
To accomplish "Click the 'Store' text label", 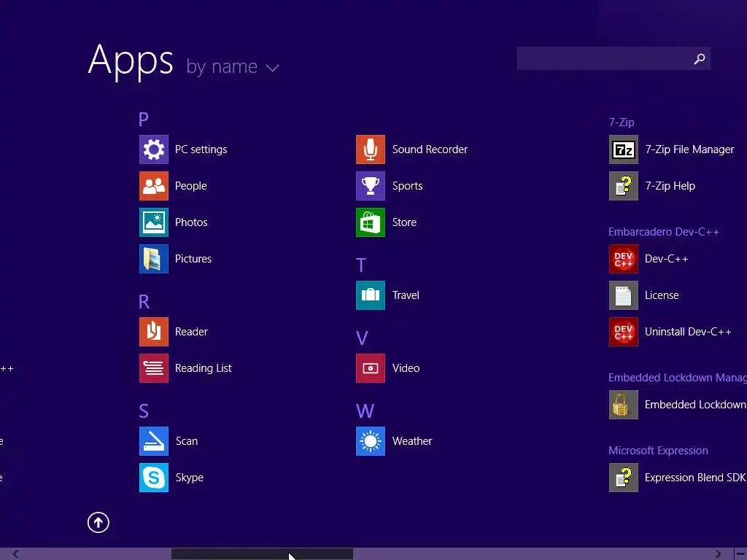I will [404, 222].
